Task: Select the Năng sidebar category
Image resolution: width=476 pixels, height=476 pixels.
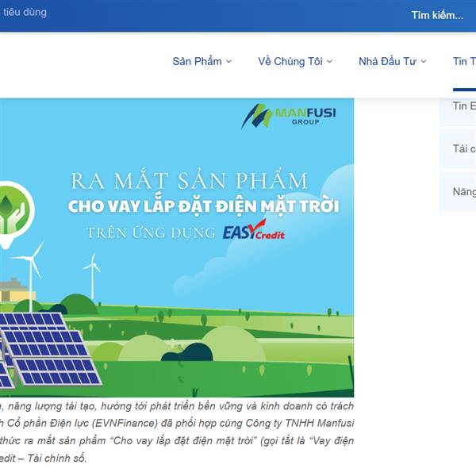Action: tap(458, 192)
